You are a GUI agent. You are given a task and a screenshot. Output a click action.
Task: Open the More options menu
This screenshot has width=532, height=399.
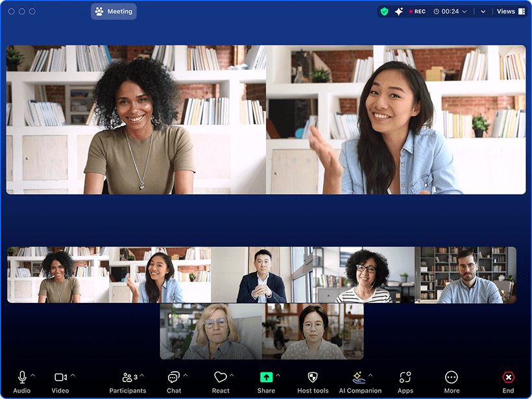(452, 376)
